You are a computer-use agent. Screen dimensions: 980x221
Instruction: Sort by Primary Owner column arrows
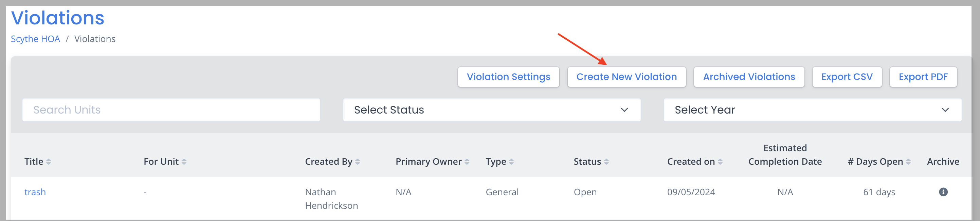pos(467,162)
